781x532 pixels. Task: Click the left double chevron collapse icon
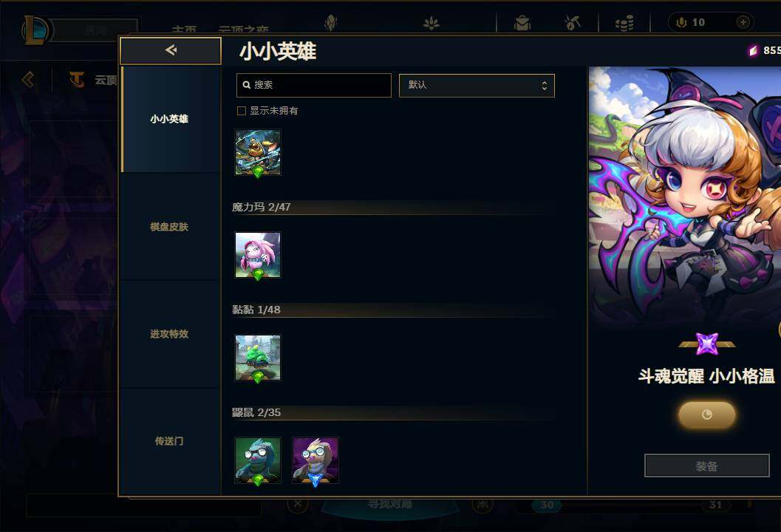click(x=28, y=80)
